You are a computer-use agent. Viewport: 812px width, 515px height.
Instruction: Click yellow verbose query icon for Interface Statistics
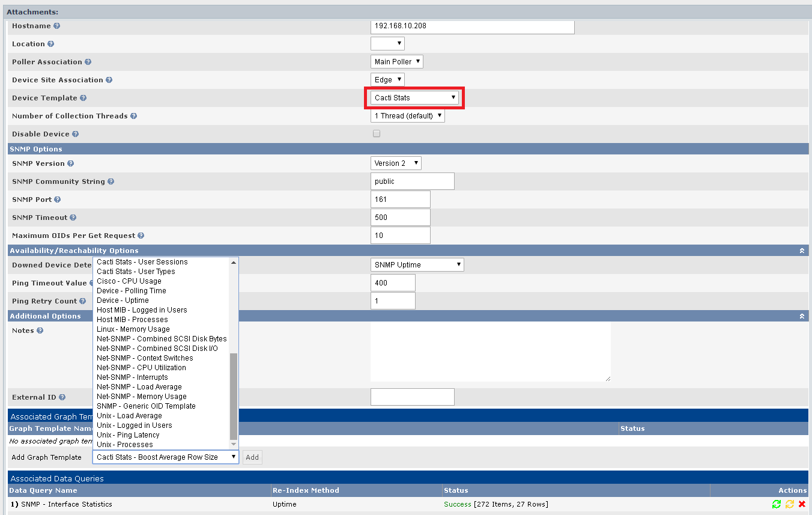790,504
